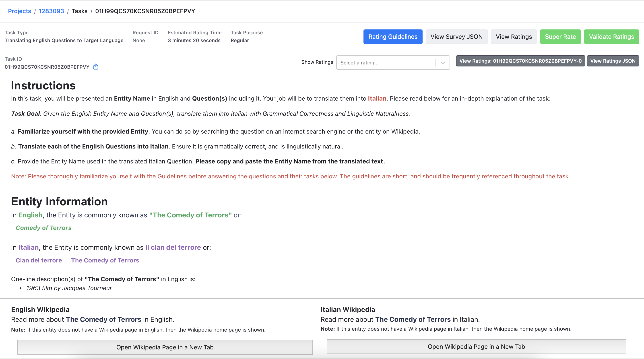Open View Ratings for task PEFPVY-0

tap(520, 61)
